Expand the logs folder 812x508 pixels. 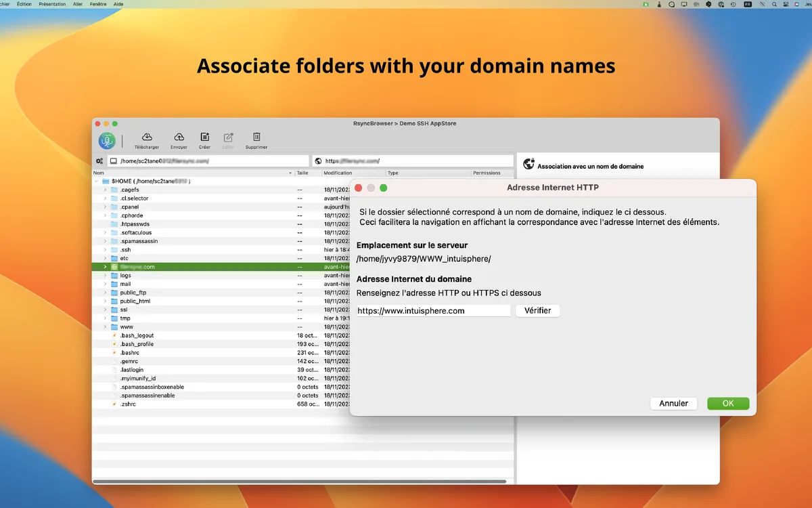(105, 276)
